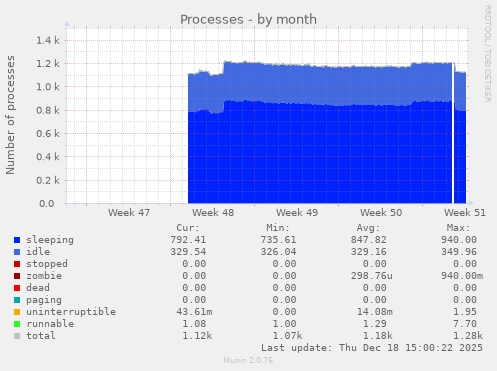The width and height of the screenshot is (497, 371).
Task: Click the 'Last update' timestamp line
Action: click(372, 348)
